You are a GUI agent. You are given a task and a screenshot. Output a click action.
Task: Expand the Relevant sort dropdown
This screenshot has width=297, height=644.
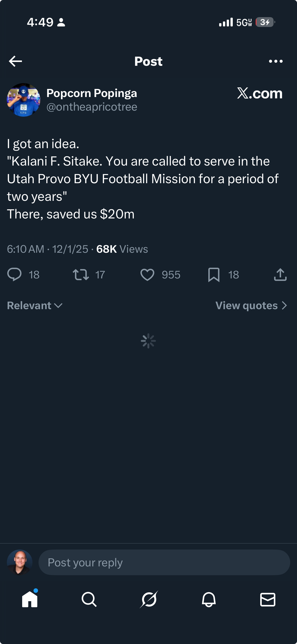[x=35, y=306]
